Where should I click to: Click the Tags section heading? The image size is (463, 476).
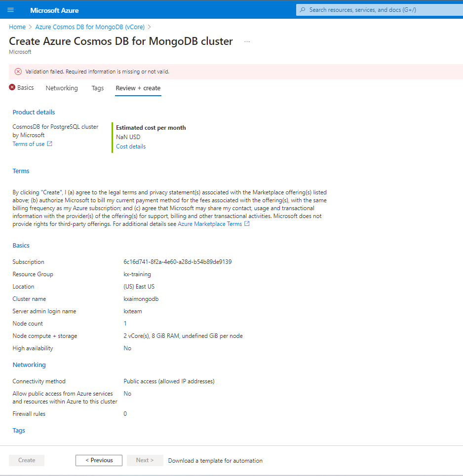[19, 431]
